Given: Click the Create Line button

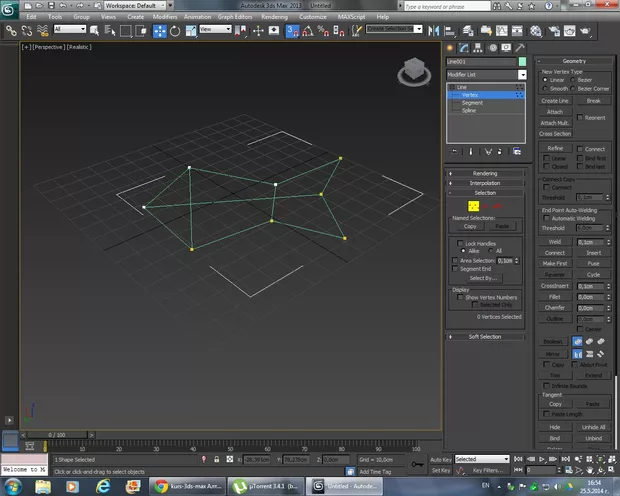Looking at the screenshot, I should click(555, 101).
